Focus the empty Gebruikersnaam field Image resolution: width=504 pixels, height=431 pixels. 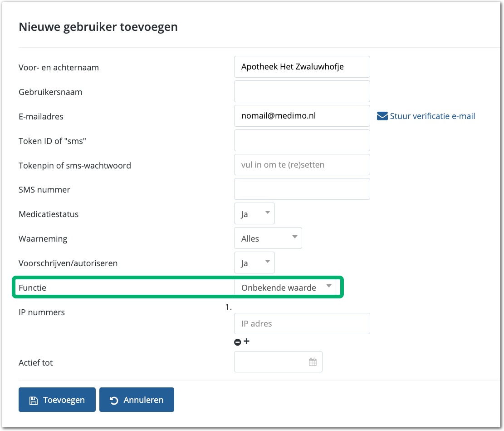[302, 91]
